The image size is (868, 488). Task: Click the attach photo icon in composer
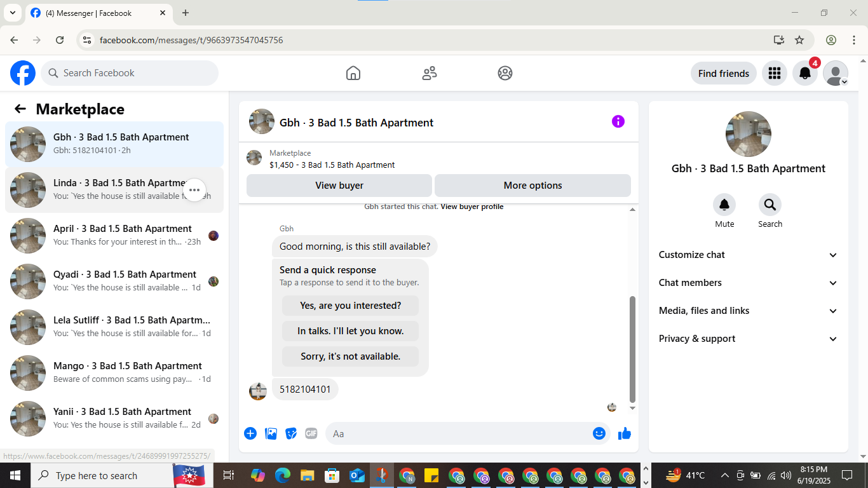(x=271, y=433)
